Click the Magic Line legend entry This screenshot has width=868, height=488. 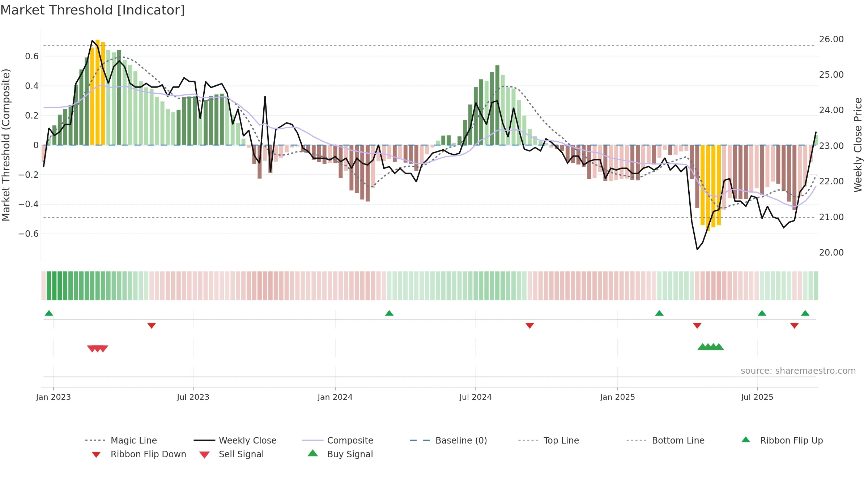click(121, 440)
